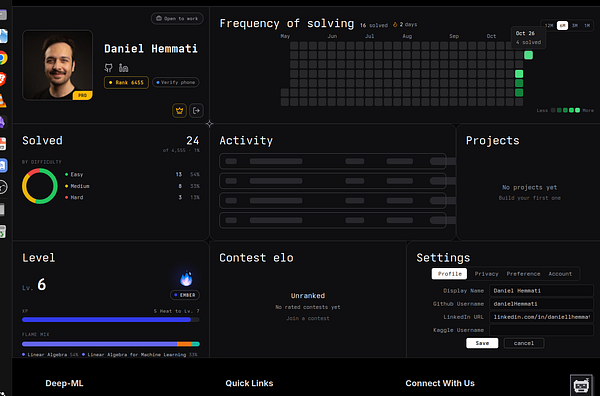Open the chatbot robot icon
Viewport: 600px width, 396px height.
coord(580,385)
